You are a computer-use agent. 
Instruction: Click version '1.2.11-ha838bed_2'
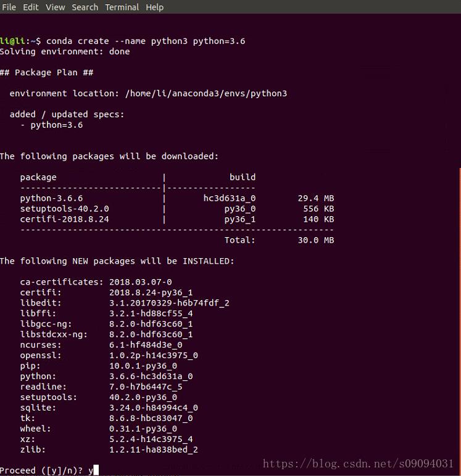154,449
